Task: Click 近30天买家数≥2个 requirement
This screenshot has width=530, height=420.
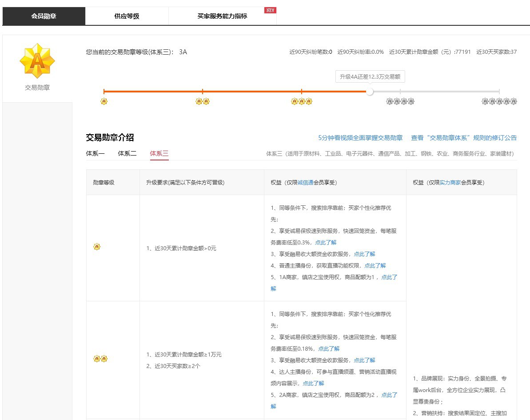Action: tap(173, 366)
